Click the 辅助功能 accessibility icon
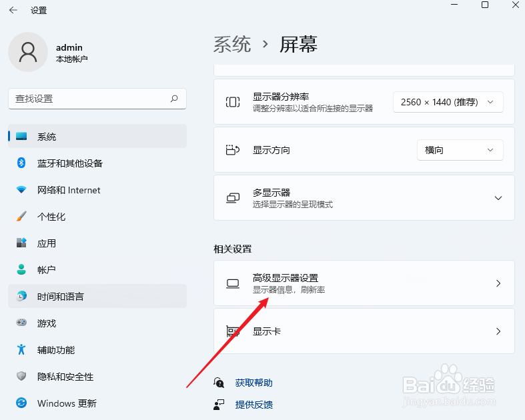525x420 pixels. coord(21,349)
